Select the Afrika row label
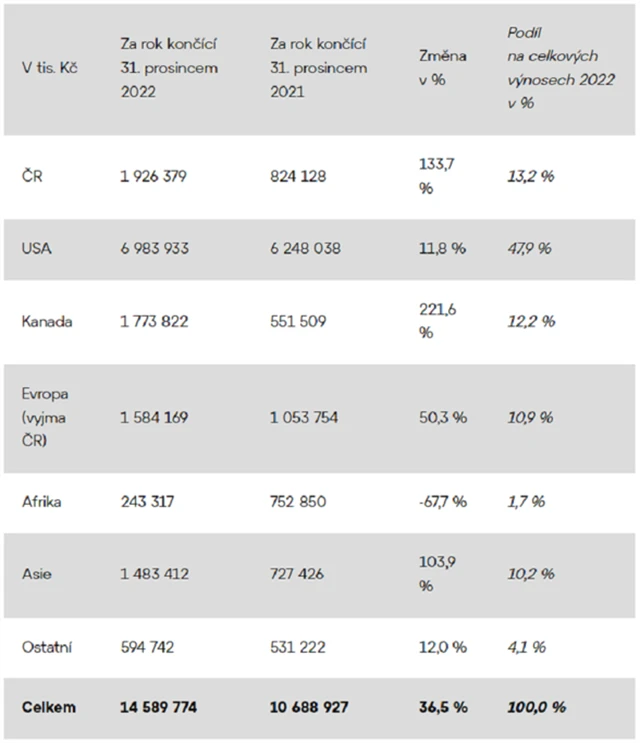Viewport: 640px width, 743px height. [x=42, y=502]
